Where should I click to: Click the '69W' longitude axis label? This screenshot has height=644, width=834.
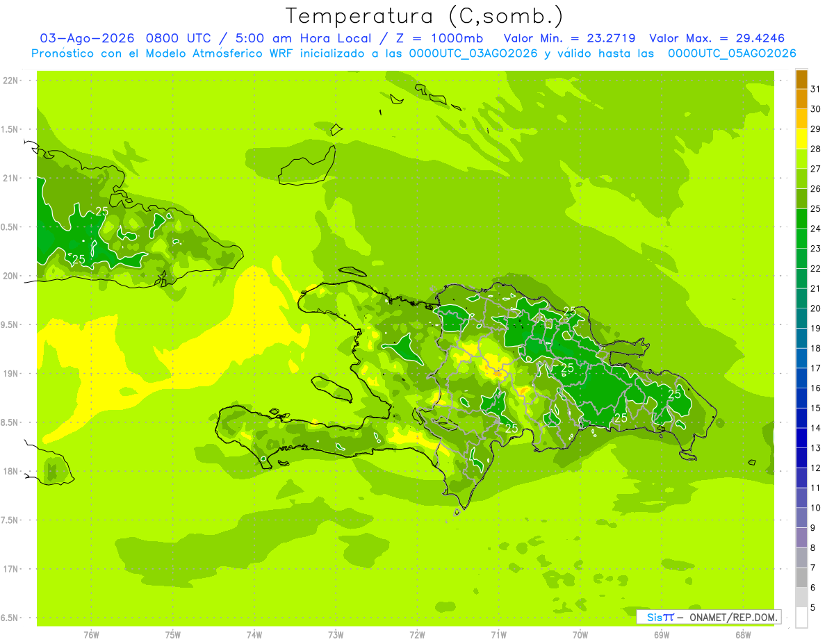coord(661,635)
